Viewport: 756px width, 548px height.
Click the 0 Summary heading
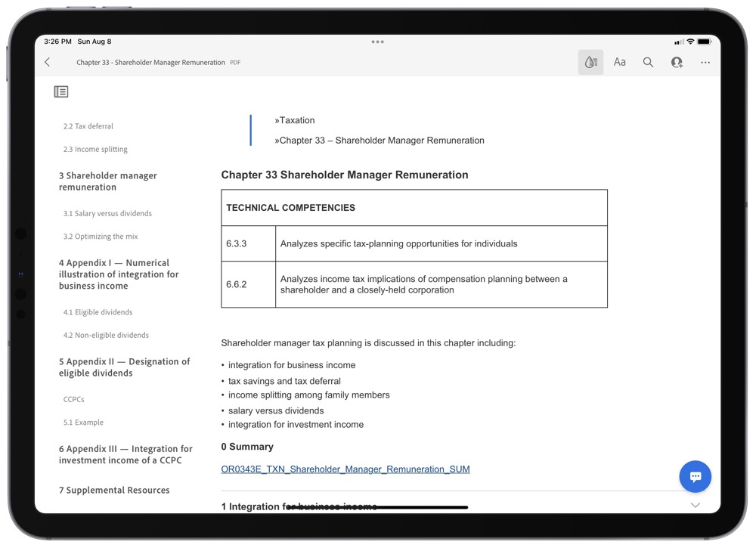click(247, 447)
